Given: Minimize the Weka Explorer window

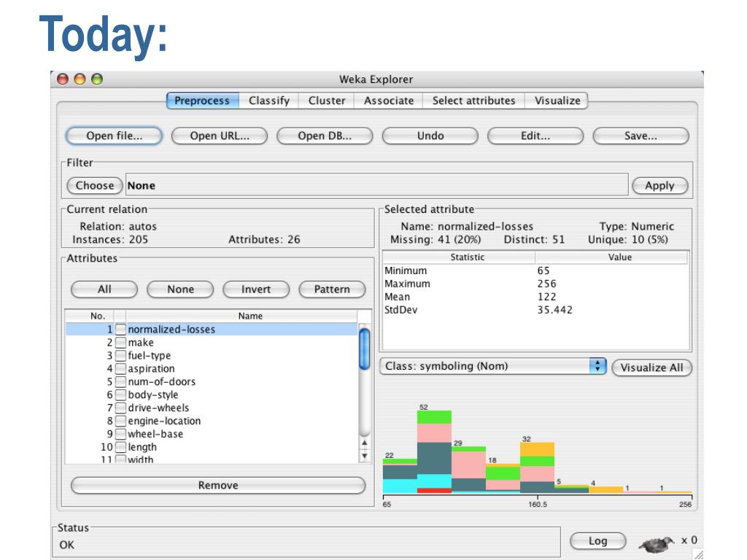Looking at the screenshot, I should pos(80,79).
